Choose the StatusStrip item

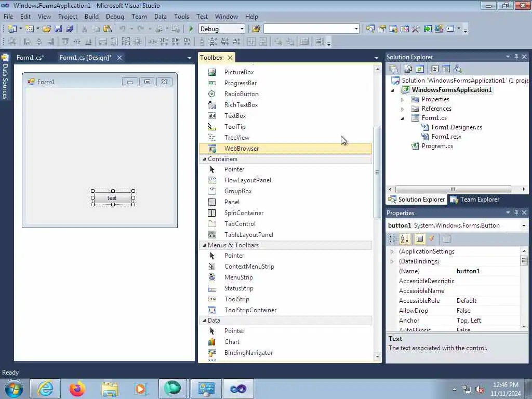click(x=238, y=288)
